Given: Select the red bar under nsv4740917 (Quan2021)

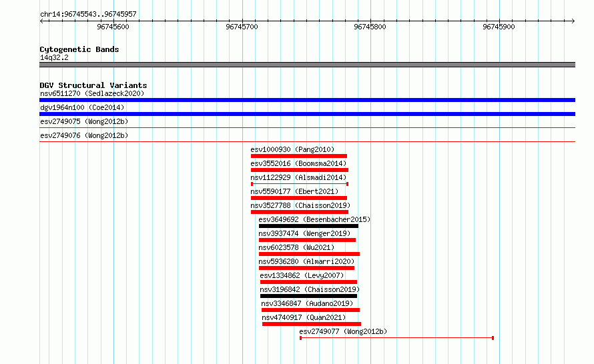Looking at the screenshot, I should 312,324.
